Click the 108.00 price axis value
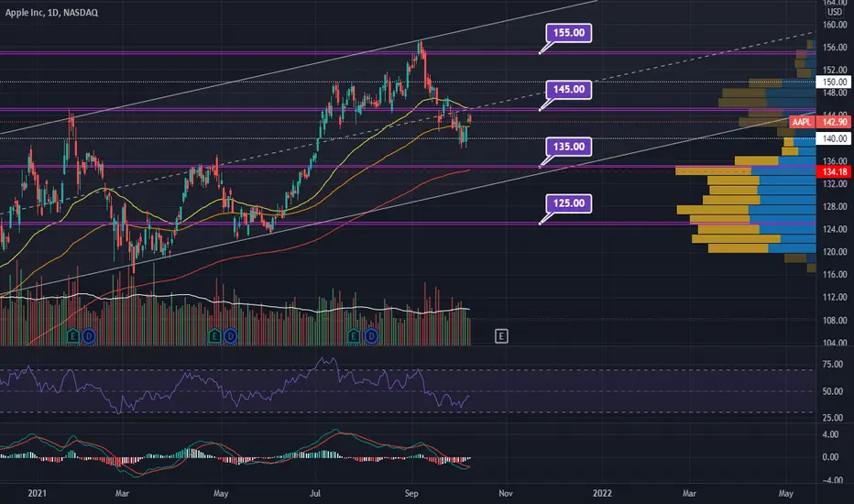Image resolution: width=854 pixels, height=504 pixels. tap(835, 321)
